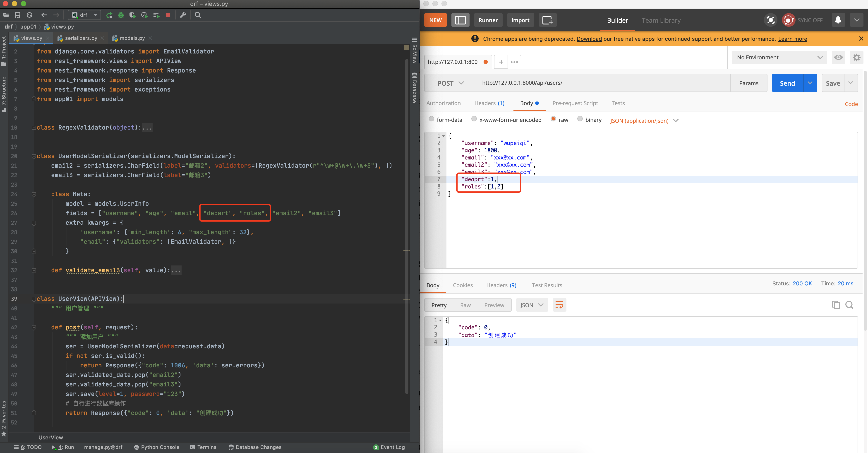Screen dimensions: 868x453
Task: Select the form-data body type
Action: 432,119
